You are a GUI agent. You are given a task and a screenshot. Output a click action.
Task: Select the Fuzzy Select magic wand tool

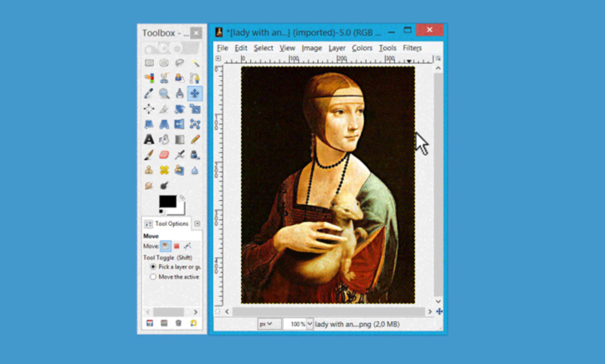[195, 63]
